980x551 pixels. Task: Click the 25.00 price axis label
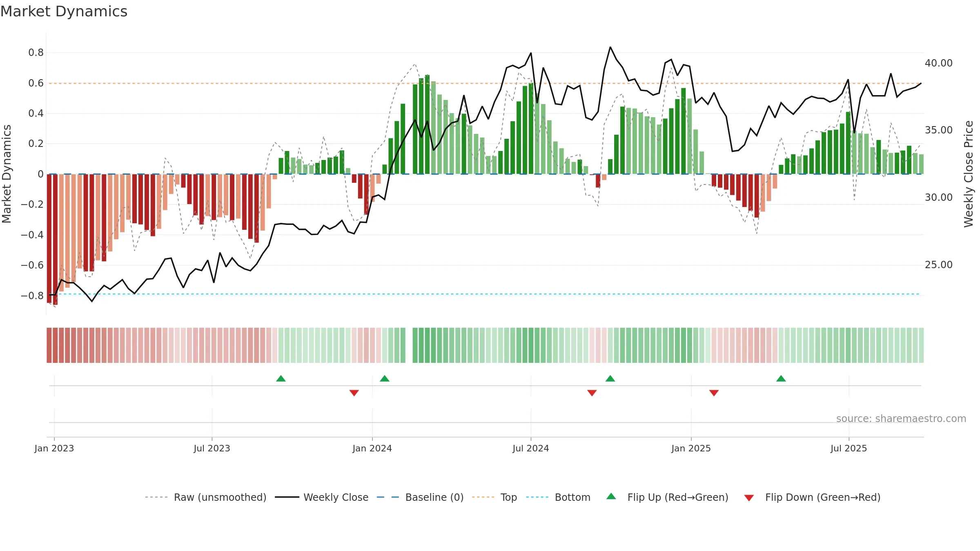point(939,265)
